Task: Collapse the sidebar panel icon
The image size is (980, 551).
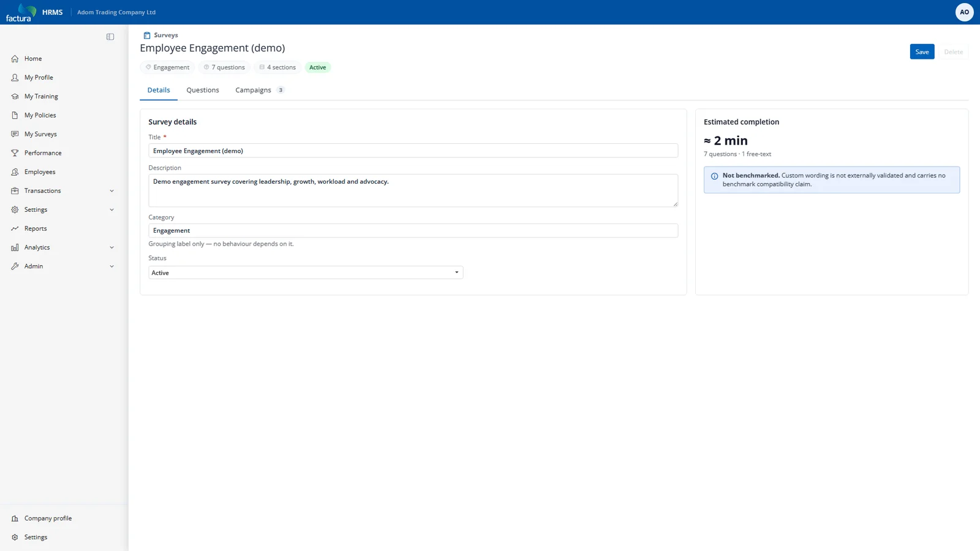Action: pos(110,37)
